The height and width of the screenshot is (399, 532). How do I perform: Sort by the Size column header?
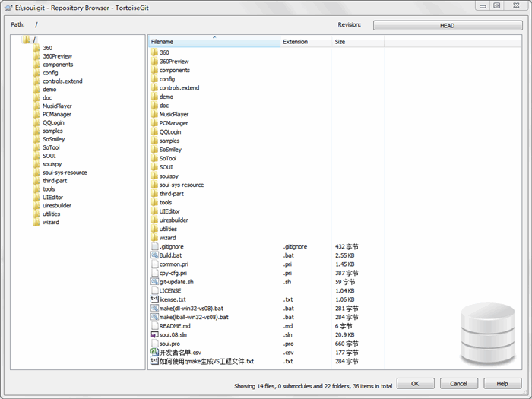click(358, 41)
